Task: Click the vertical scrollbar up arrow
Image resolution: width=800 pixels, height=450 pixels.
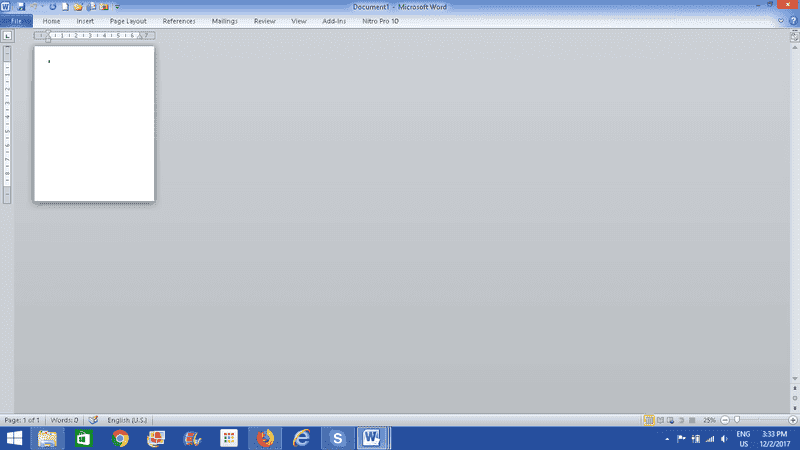Action: [x=795, y=47]
